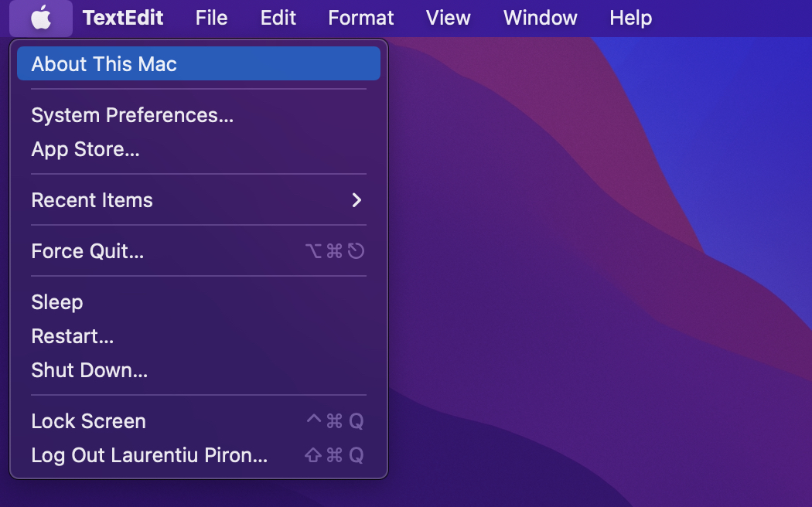Screen dimensions: 812x507
Task: Open the Format menu
Action: (360, 18)
